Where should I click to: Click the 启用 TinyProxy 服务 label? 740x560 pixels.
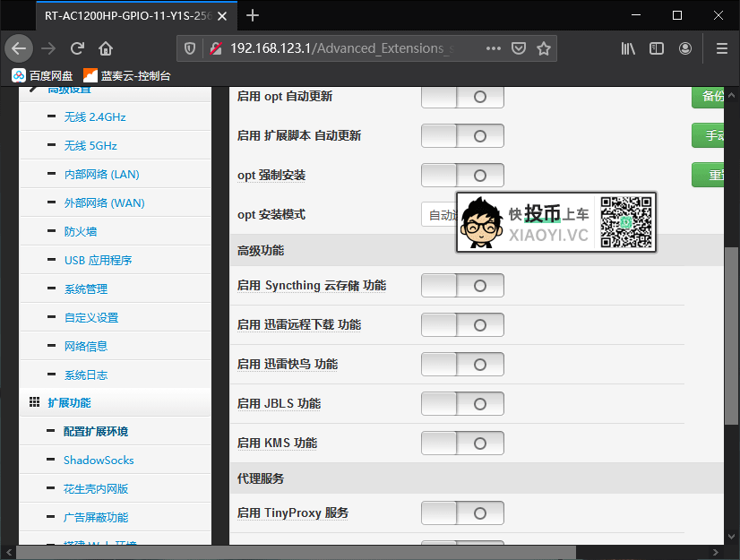point(293,513)
